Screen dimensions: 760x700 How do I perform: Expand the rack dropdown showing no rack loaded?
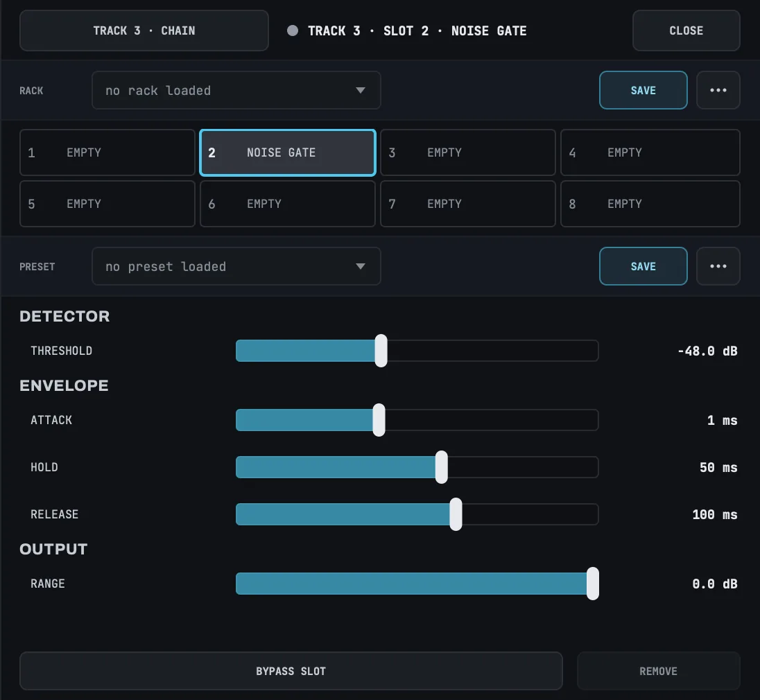pos(236,90)
